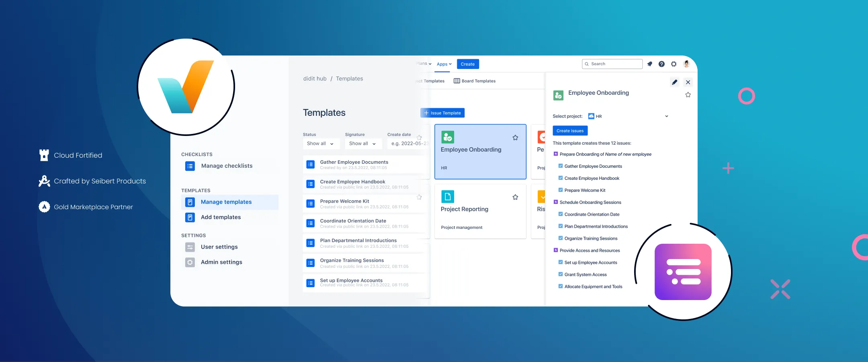Star the Employee Onboarding template in side panel header
868x362 pixels.
[x=688, y=95]
